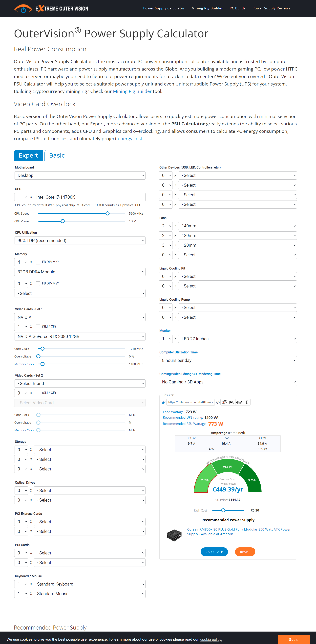Click the Extreme Outer Vision logo
The height and width of the screenshot is (644, 316).
51,8
